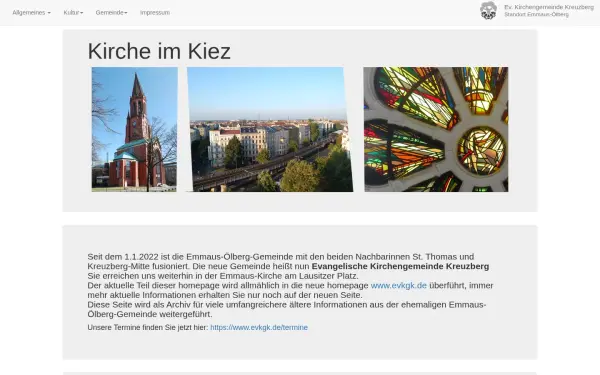Select the red brick church tower photo
600x375 pixels.
tap(134, 129)
